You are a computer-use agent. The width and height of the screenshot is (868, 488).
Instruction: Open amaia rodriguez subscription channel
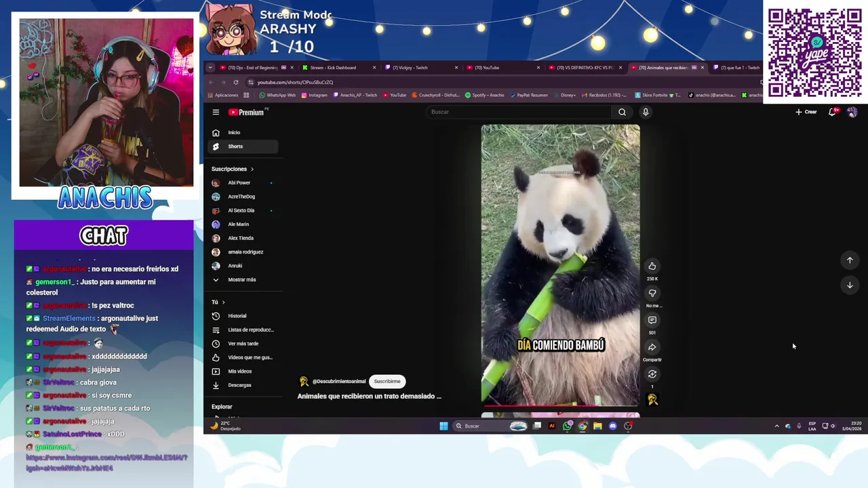pos(243,252)
